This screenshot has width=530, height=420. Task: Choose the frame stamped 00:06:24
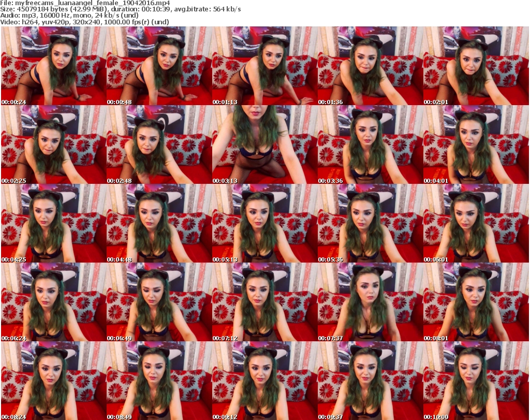point(53,302)
